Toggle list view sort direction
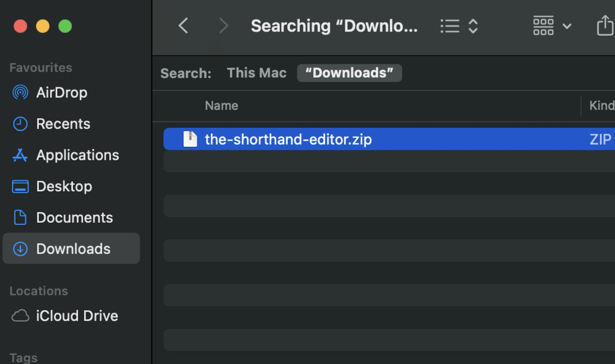Viewport: 615px width, 364px height. tap(473, 26)
